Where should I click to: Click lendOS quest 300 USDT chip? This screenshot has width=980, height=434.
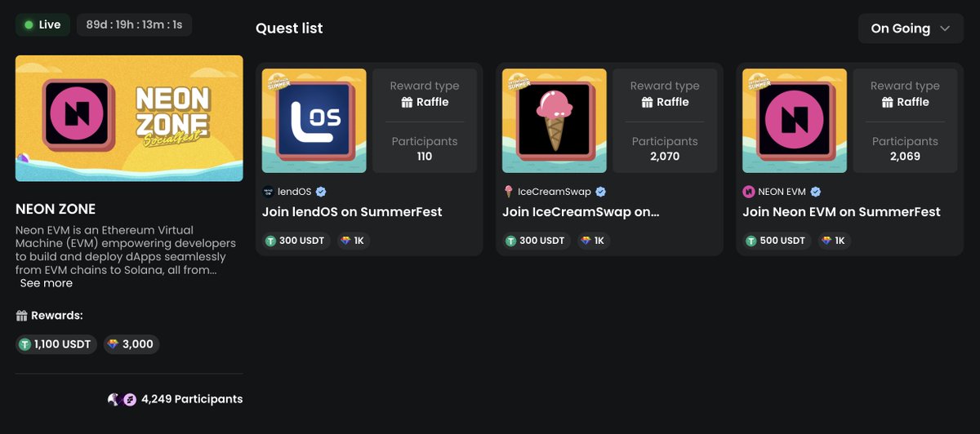[295, 241]
